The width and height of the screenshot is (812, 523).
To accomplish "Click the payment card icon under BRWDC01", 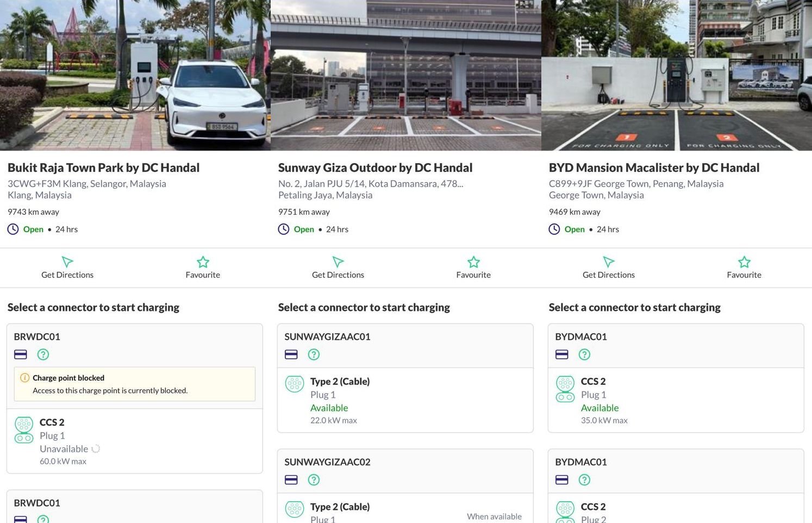I will tap(21, 354).
